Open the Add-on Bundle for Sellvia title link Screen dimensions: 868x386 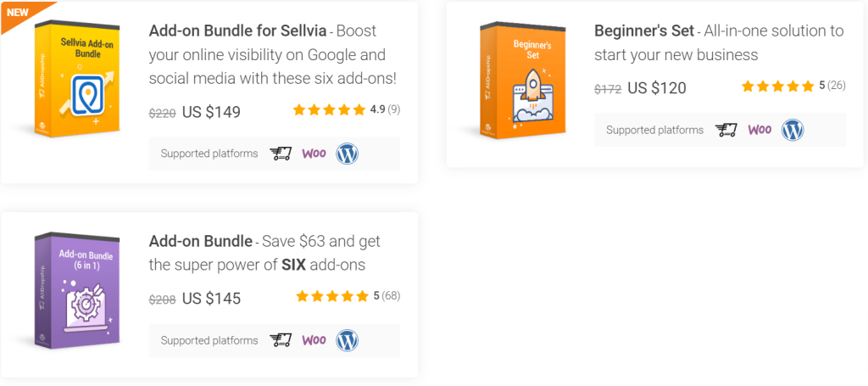click(x=237, y=31)
